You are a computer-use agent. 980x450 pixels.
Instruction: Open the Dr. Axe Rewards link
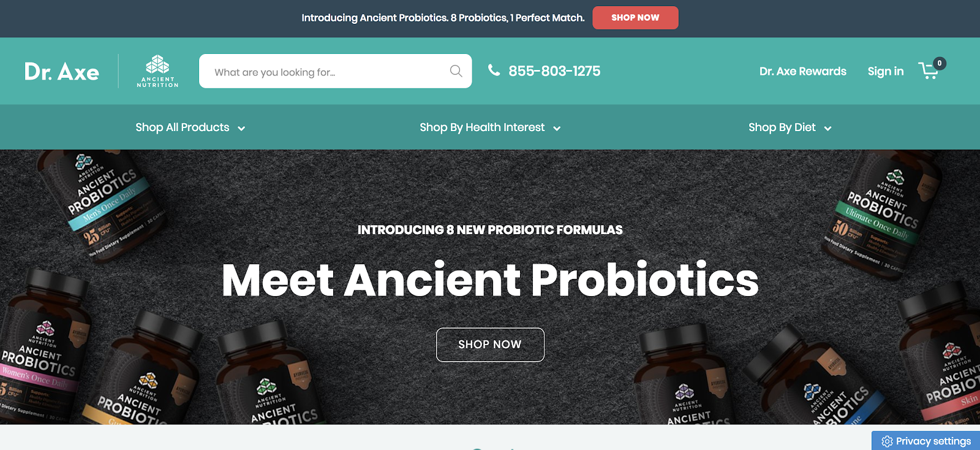point(803,71)
